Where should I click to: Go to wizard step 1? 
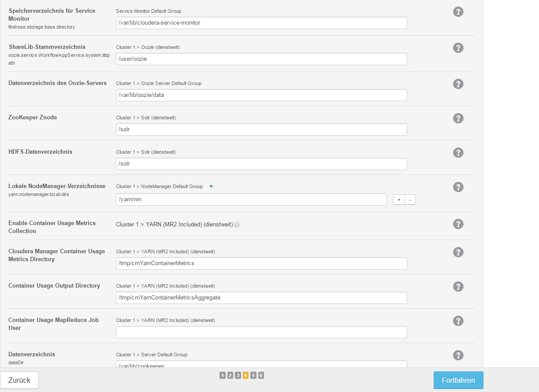223,375
